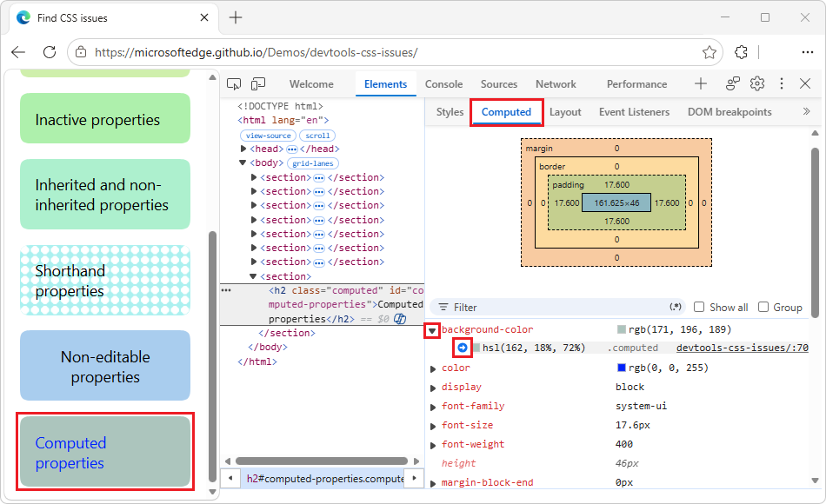The image size is (826, 504).
Task: Expand the color computed property
Action: pos(433,368)
